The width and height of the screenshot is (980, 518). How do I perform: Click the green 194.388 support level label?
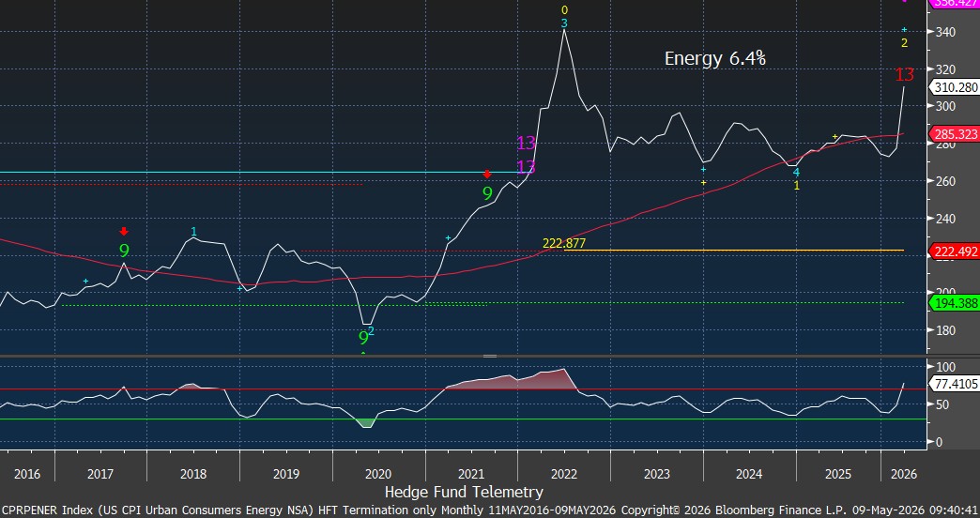pyautogui.click(x=955, y=303)
